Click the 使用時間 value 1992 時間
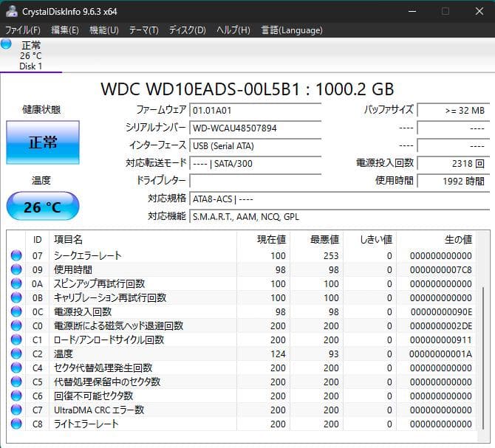Screen dimensions: 495x448 (454, 181)
